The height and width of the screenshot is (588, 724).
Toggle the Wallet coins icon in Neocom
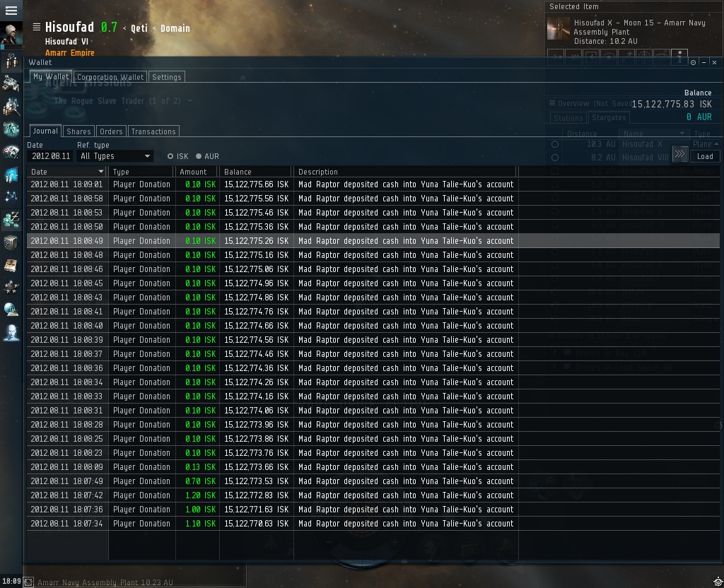coord(11,220)
